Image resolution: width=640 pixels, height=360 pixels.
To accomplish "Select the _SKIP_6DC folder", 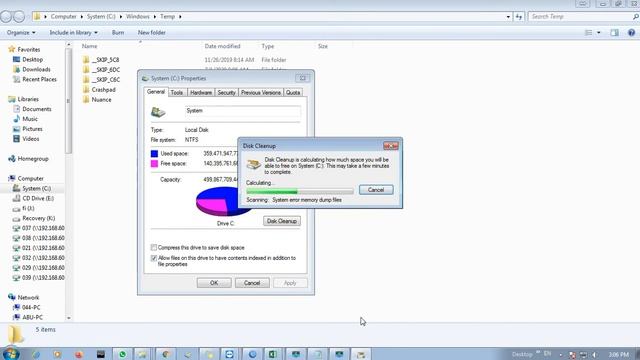I will click(x=101, y=70).
